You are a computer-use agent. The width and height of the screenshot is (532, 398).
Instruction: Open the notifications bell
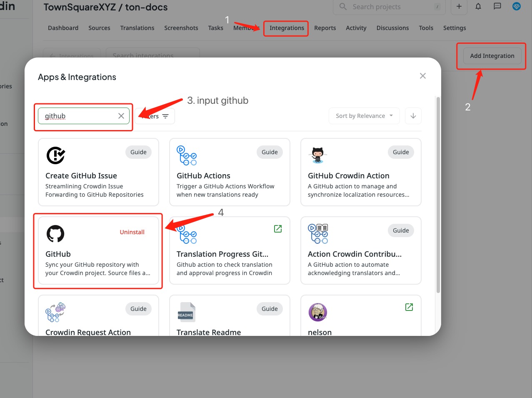[x=478, y=6]
